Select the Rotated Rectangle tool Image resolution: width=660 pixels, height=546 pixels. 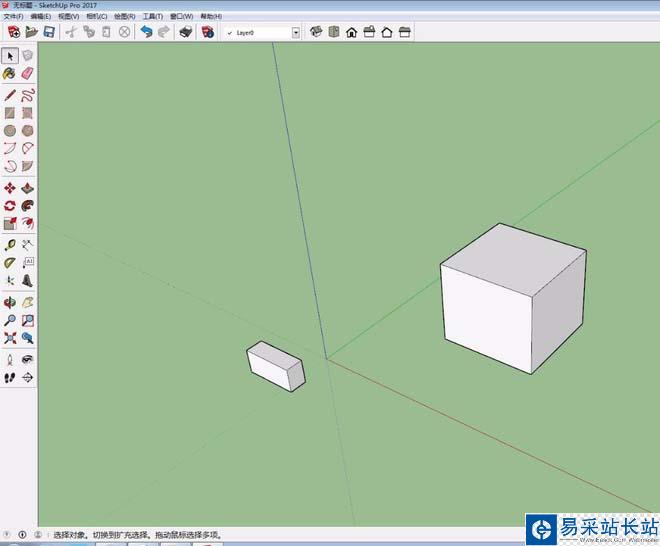pyautogui.click(x=27, y=113)
